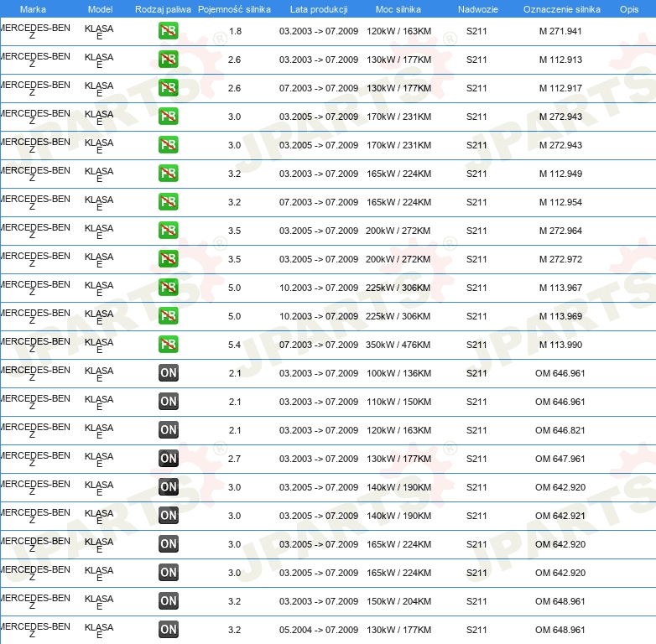Click the diesel ON icon for engine OM 646.821
656x644 pixels.
(169, 430)
